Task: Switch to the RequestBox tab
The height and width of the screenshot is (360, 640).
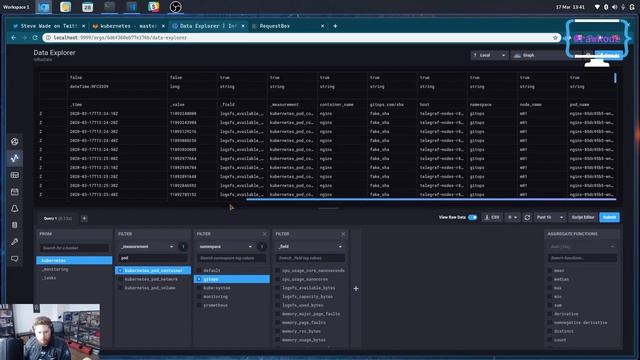Action: pos(287,26)
